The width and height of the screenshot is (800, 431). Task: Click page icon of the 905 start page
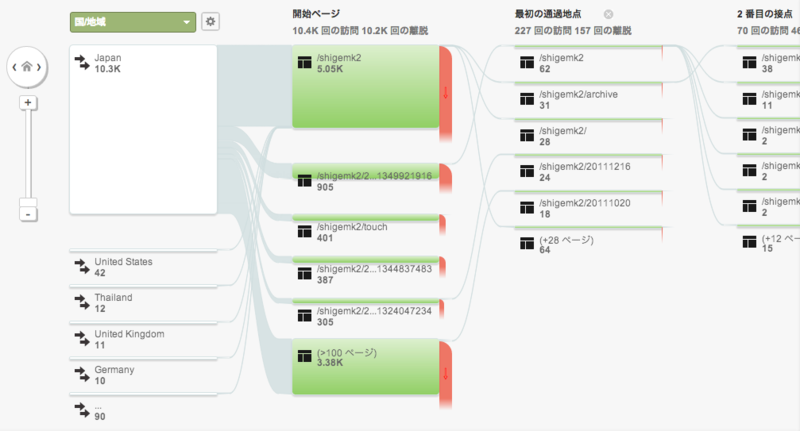pyautogui.click(x=305, y=181)
